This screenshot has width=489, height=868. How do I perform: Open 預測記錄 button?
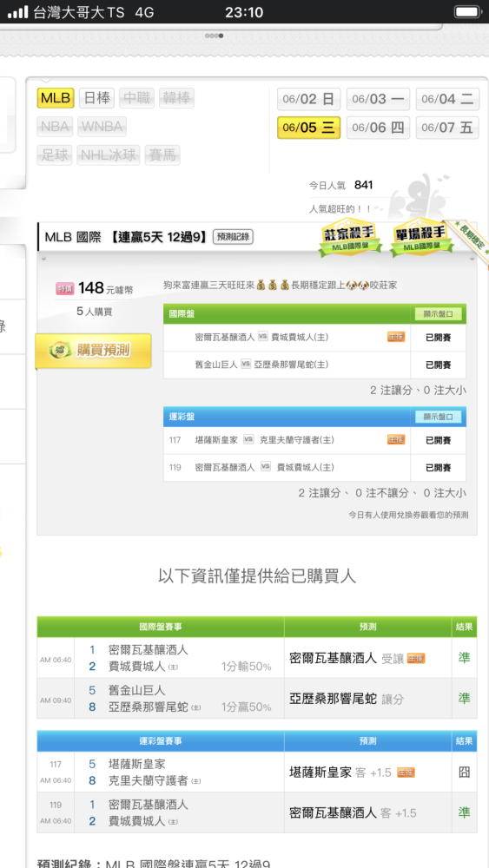(233, 238)
